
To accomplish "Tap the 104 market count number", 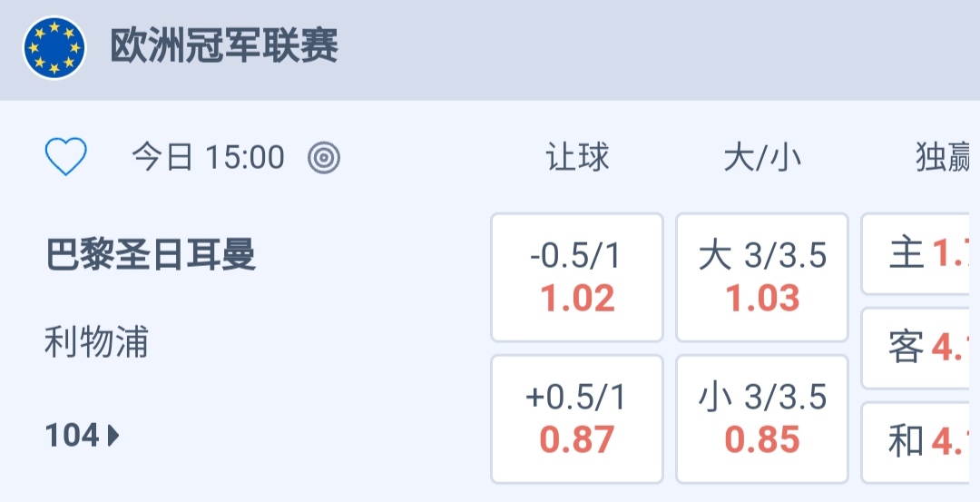I will (x=72, y=437).
